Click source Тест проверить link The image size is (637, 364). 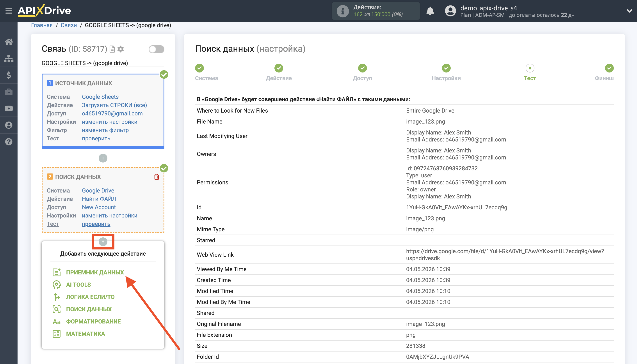pyautogui.click(x=96, y=138)
